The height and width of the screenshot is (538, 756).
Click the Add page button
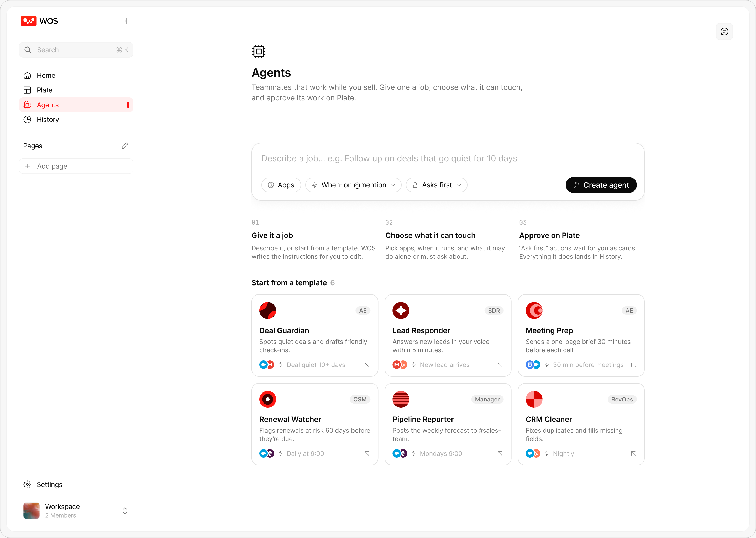point(76,166)
